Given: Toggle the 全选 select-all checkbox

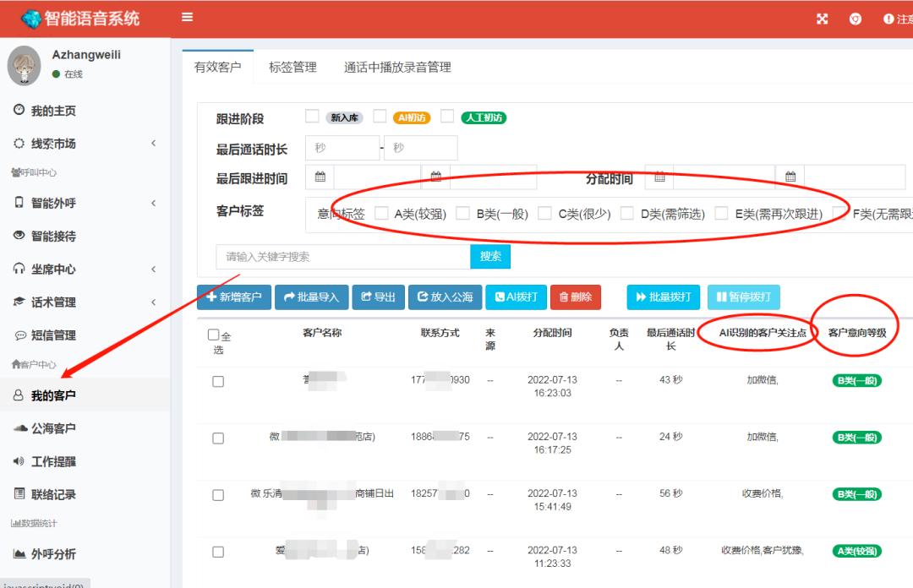Looking at the screenshot, I should [213, 335].
